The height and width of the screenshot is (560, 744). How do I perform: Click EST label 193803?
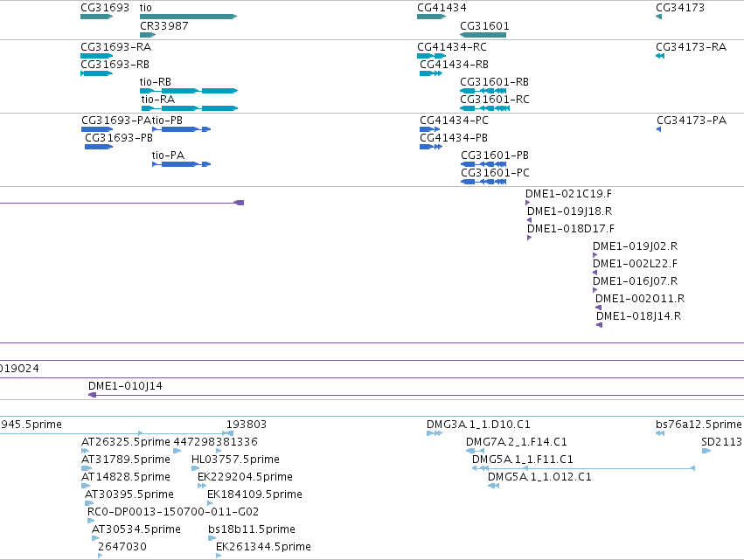(247, 425)
